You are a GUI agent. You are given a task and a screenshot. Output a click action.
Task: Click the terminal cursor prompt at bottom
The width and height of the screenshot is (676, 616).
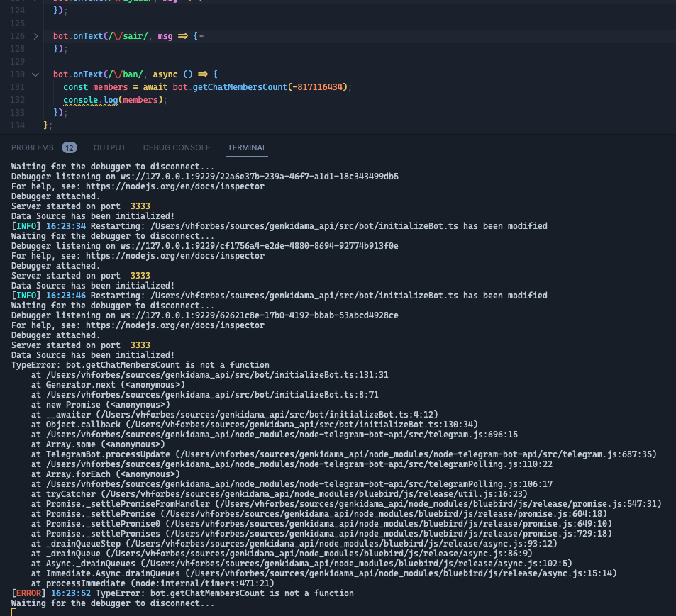tap(13, 612)
